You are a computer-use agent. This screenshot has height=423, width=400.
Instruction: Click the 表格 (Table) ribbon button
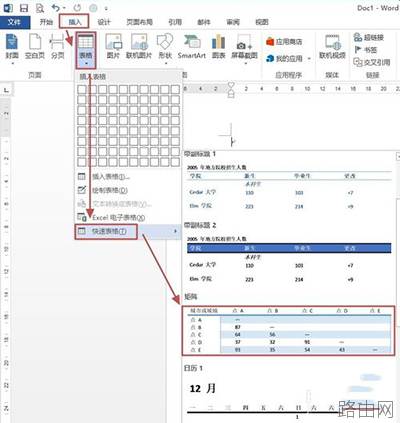pos(86,50)
